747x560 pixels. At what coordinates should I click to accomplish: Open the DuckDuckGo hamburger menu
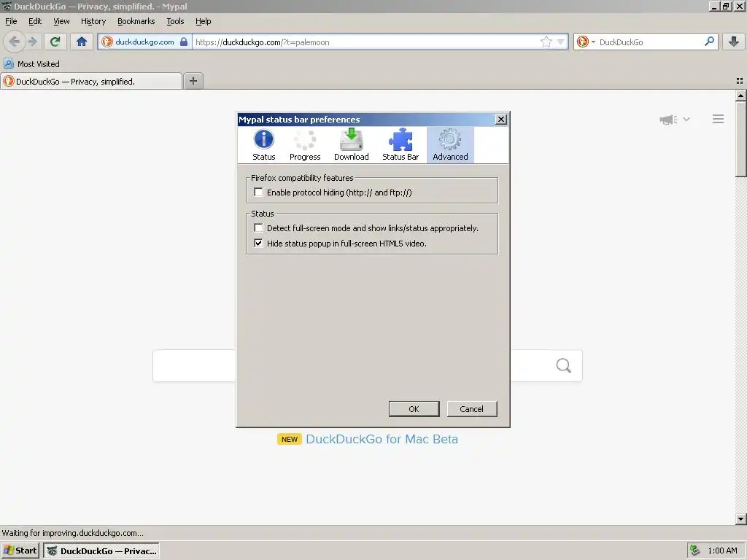pos(718,119)
